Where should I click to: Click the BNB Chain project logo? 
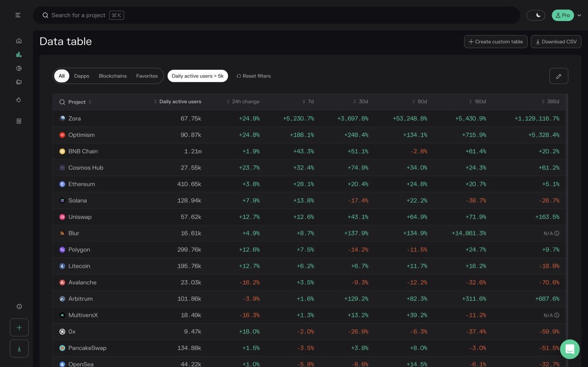coord(62,151)
